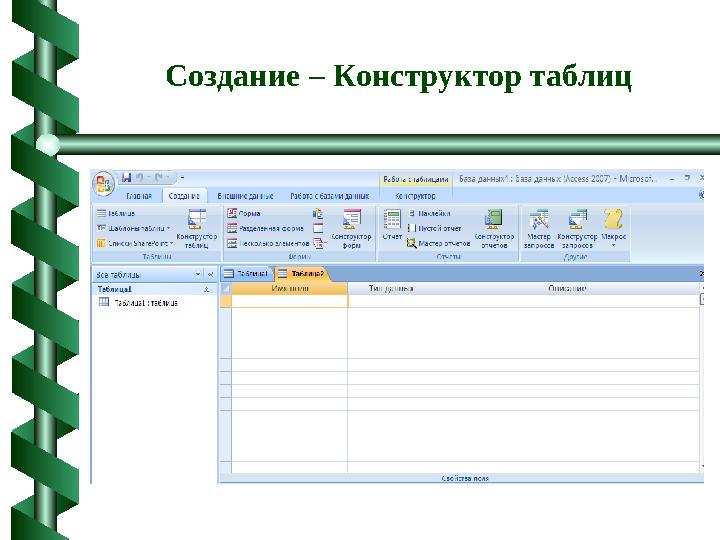This screenshot has width=720, height=540.
Task: Create a new table with Таблица button
Action: [116, 214]
